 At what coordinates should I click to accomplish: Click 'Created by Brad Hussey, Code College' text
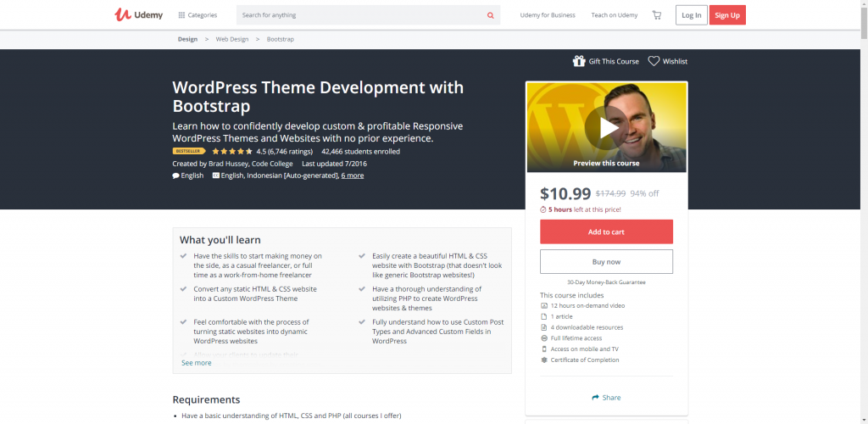(233, 164)
